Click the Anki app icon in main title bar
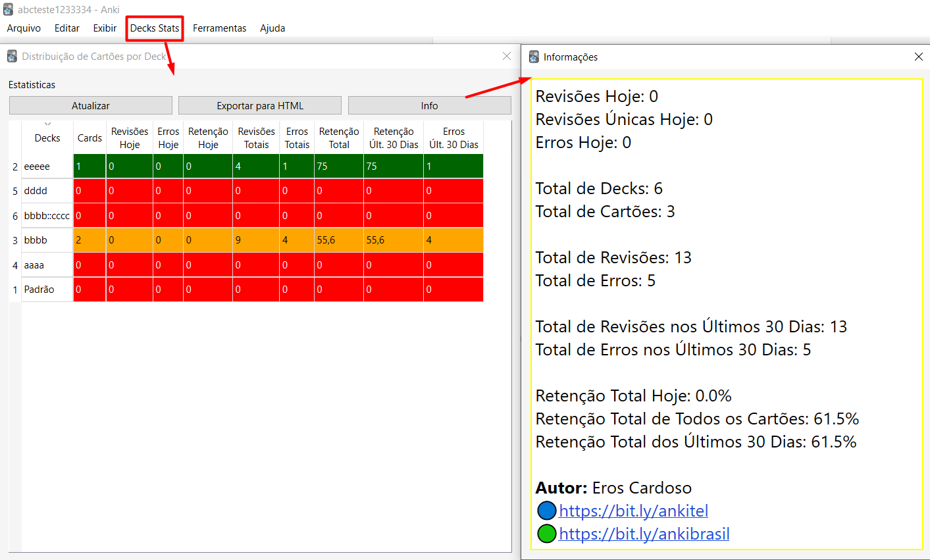Screen dimensions: 930x560 [8, 9]
